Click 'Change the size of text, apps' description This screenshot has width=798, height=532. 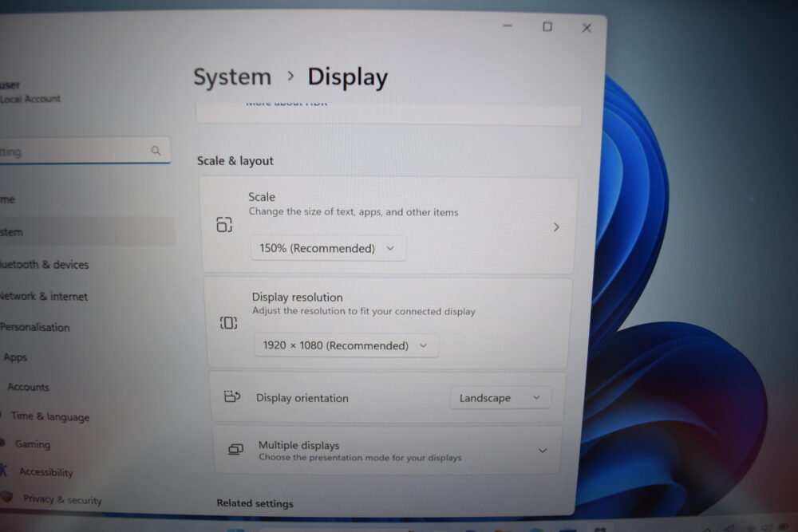354,211
